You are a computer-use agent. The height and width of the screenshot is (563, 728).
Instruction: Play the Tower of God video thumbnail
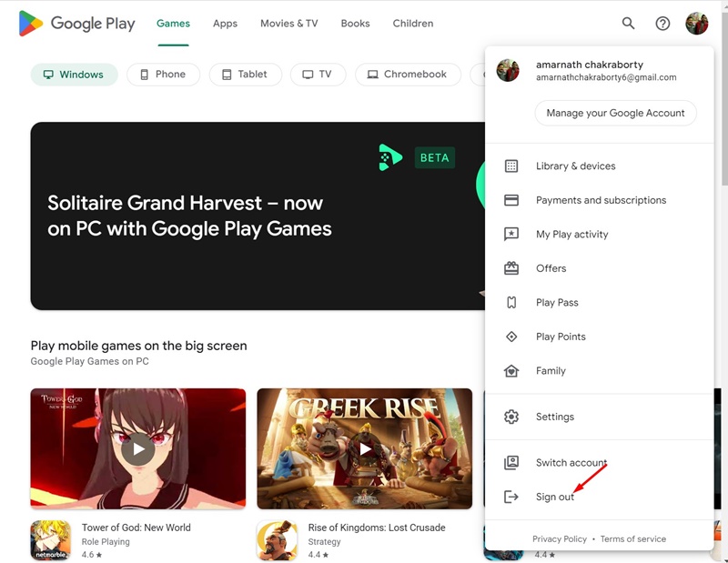pyautogui.click(x=138, y=448)
